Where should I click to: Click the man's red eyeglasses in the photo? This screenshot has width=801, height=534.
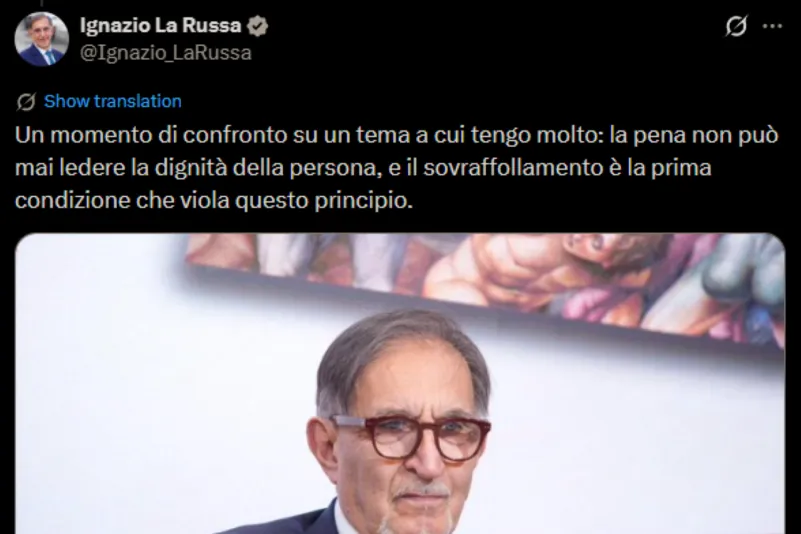(x=411, y=437)
